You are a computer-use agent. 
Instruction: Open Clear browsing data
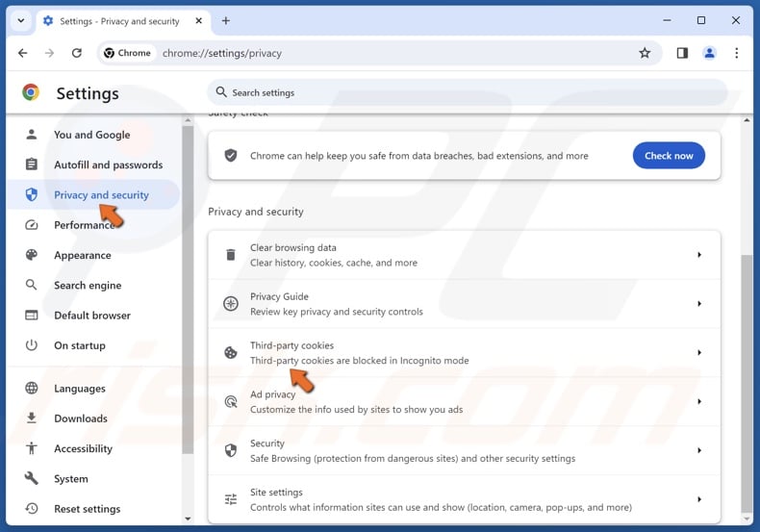464,255
